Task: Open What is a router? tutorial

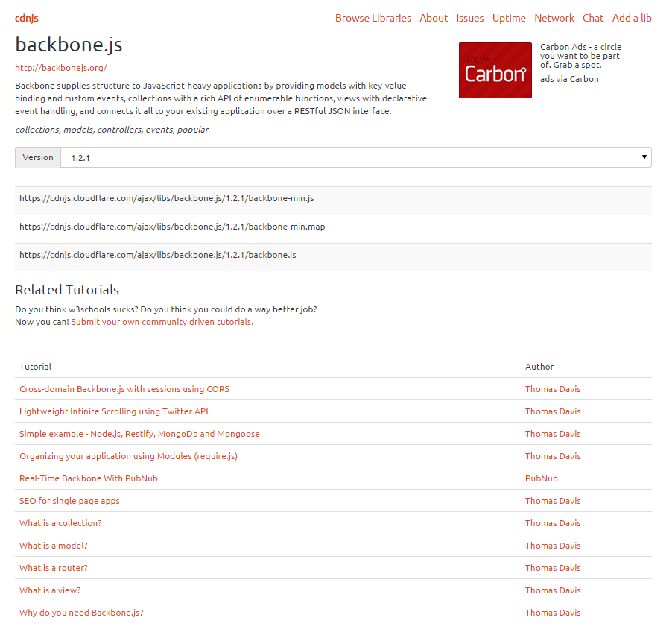Action: 53,568
